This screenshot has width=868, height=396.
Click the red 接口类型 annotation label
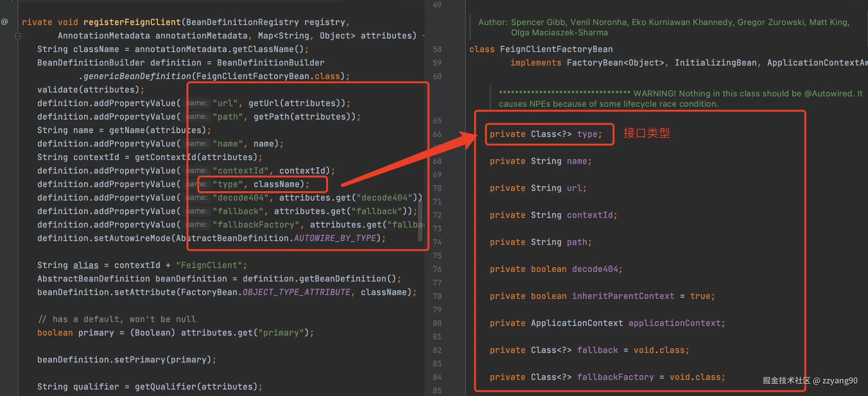click(x=646, y=133)
